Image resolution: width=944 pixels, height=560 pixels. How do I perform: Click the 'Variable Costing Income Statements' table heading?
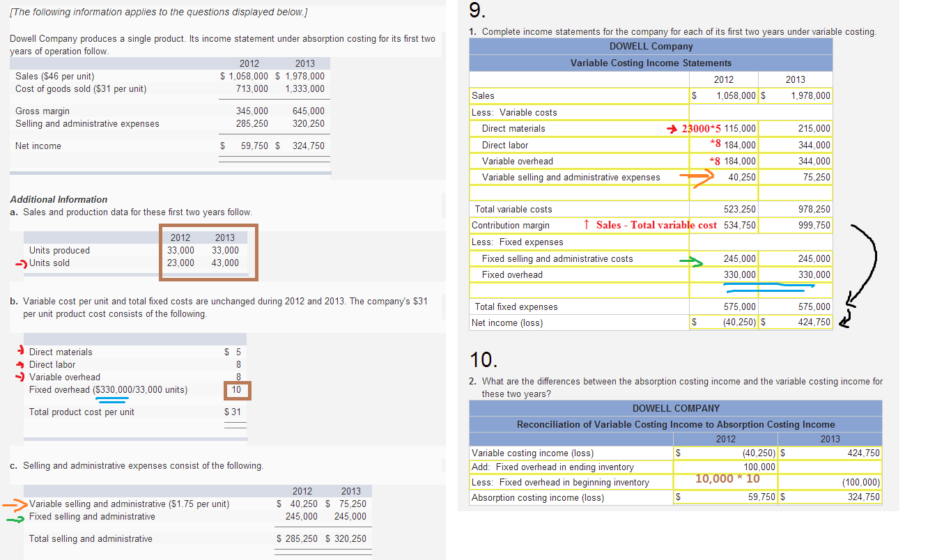pyautogui.click(x=651, y=63)
